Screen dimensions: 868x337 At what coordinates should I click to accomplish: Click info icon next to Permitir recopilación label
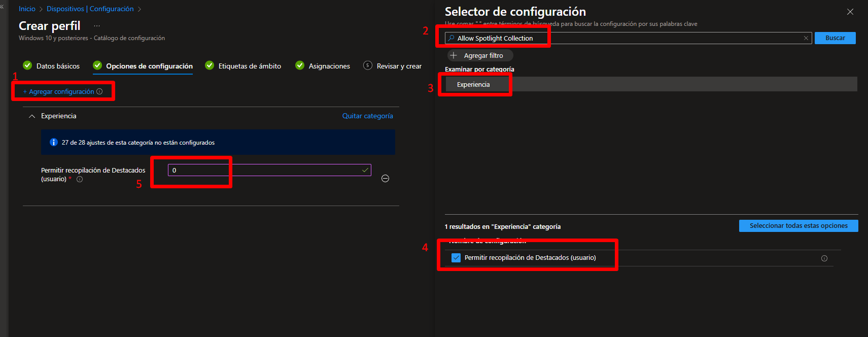[80, 179]
